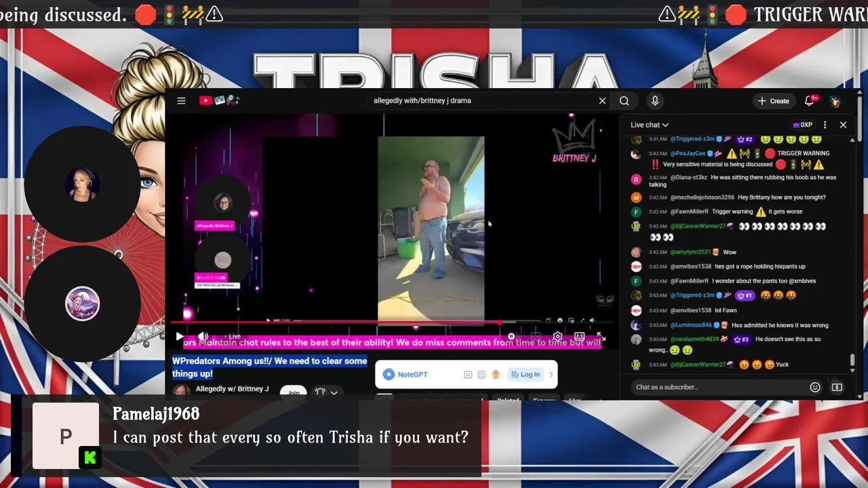The width and height of the screenshot is (868, 488).
Task: Expand the Live chat mode dropdown
Action: [649, 125]
